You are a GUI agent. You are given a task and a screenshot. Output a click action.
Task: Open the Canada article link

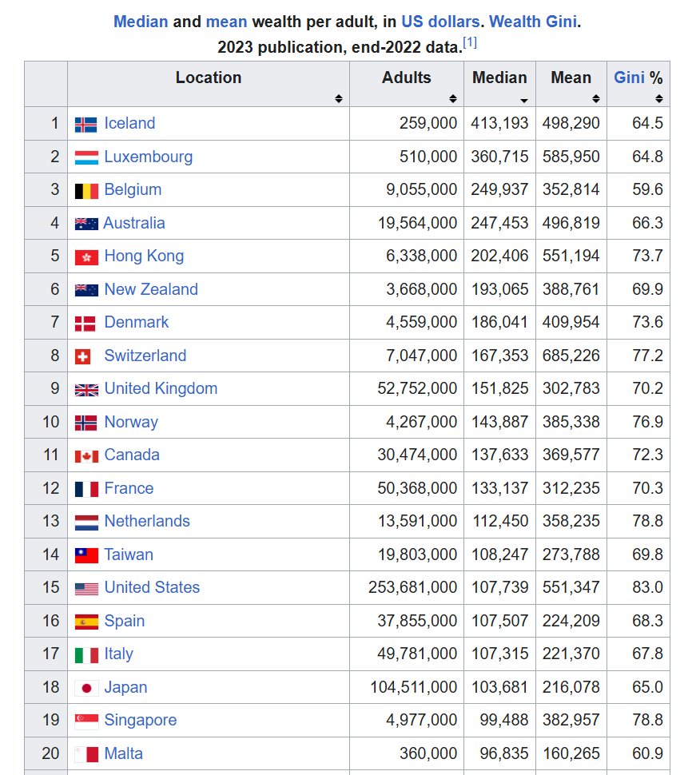(132, 455)
